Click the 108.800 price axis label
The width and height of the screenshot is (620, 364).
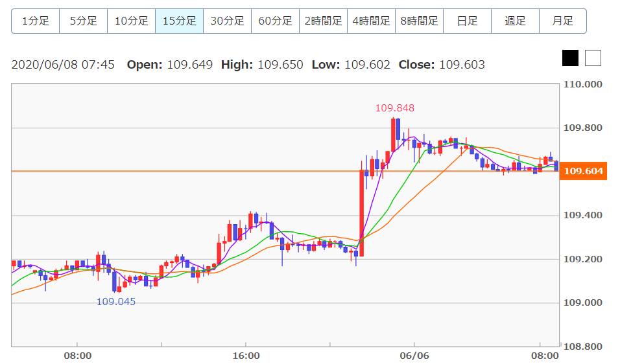[x=583, y=347]
